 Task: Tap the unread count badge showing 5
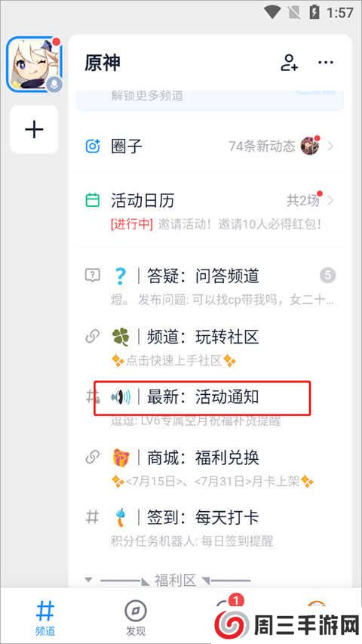point(327,275)
